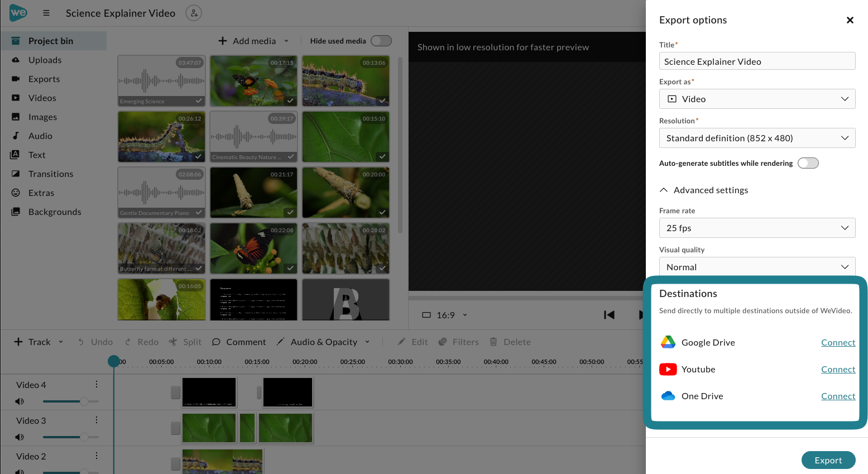Select first black clip on Video 4 track

pos(209,392)
